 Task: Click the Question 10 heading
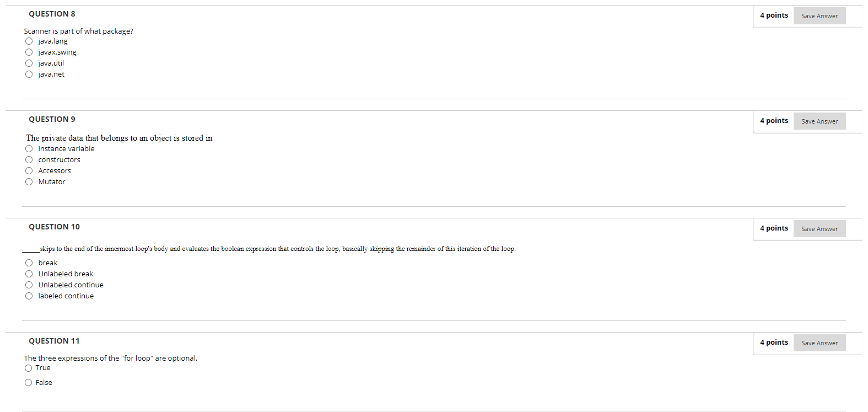(x=54, y=227)
